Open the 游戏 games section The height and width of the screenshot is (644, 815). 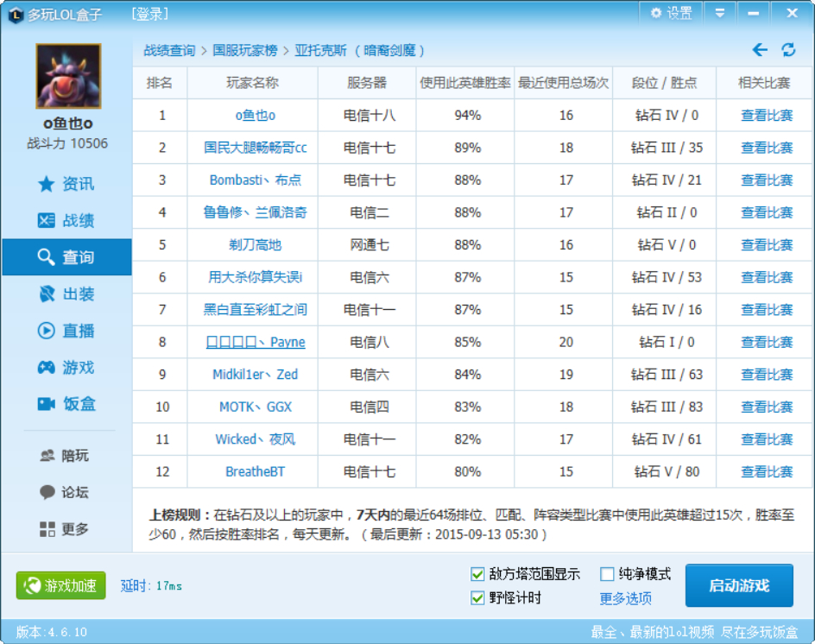66,368
